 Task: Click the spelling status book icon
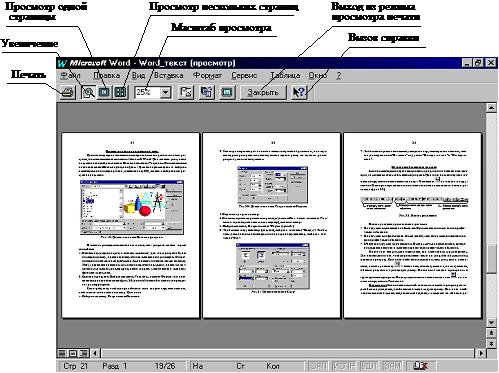(x=420, y=366)
